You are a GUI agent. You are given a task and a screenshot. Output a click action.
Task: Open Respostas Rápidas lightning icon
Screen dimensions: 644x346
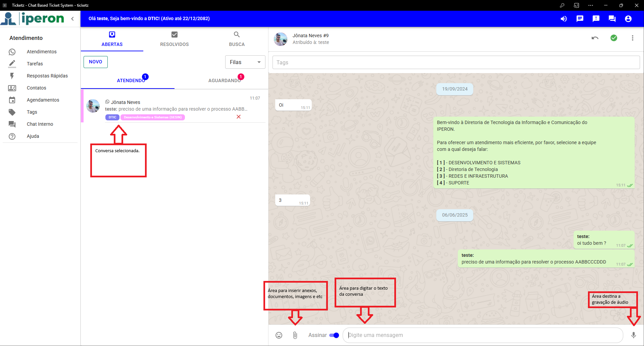tap(12, 76)
